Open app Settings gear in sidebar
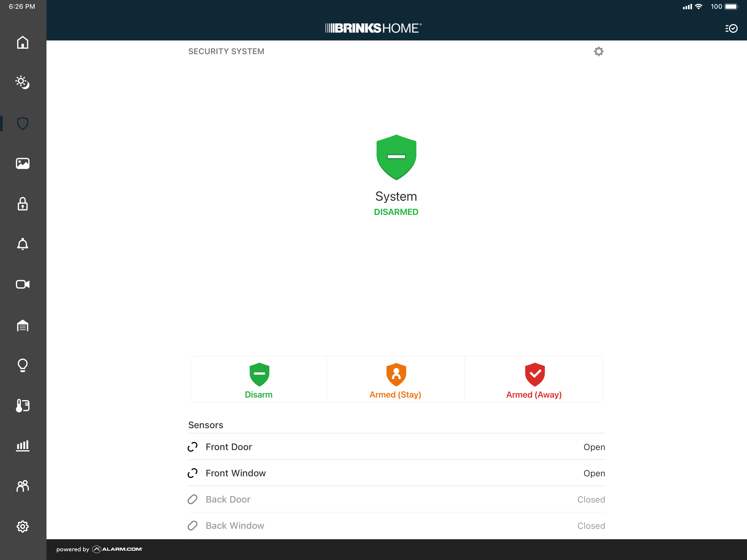Screen dimensions: 747x560 (x=22, y=527)
